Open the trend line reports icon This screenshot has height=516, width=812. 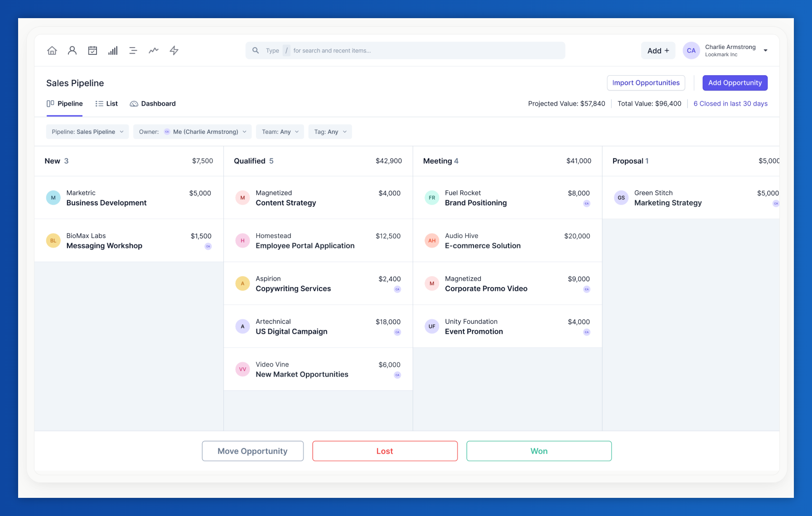click(x=154, y=50)
